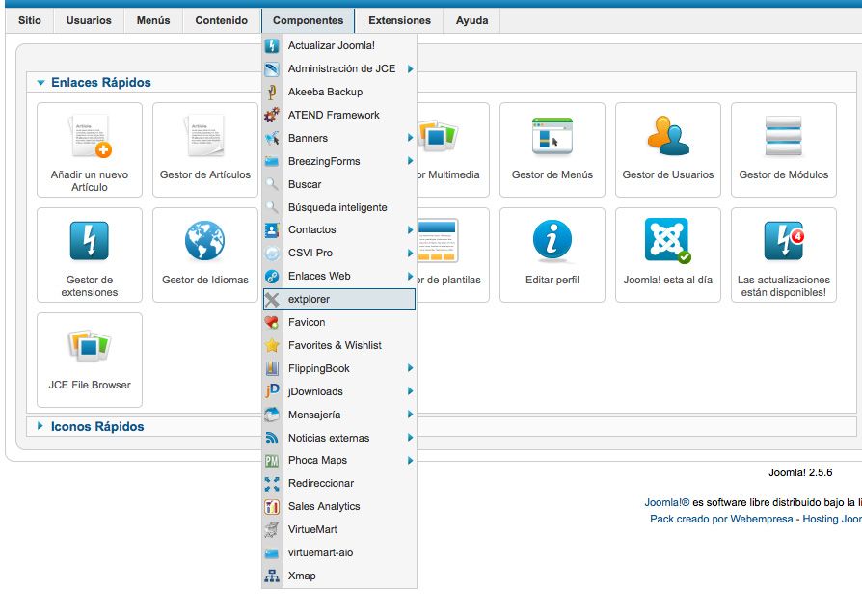862x616 pixels.
Task: Expand the Enlaces Web submenu arrow
Action: point(410,276)
